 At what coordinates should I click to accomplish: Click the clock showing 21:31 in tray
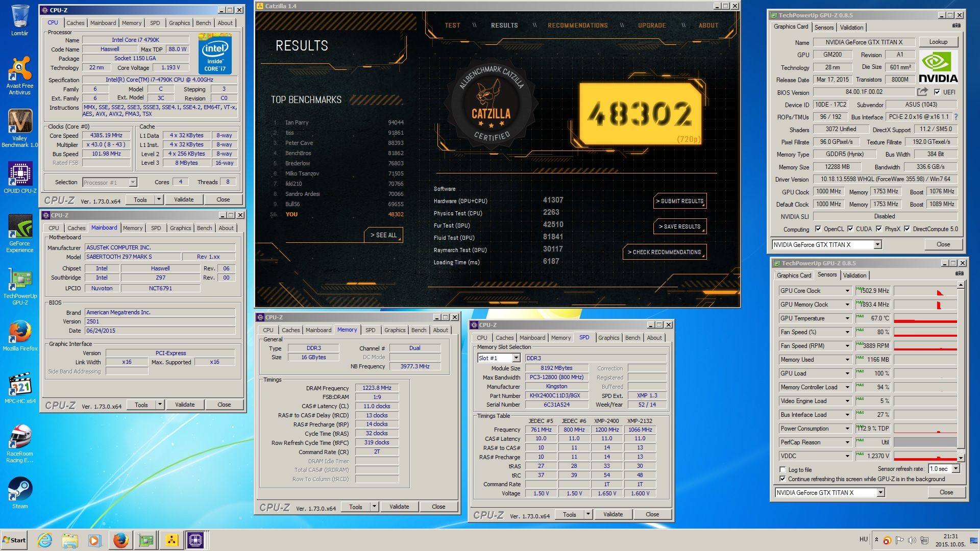point(950,536)
